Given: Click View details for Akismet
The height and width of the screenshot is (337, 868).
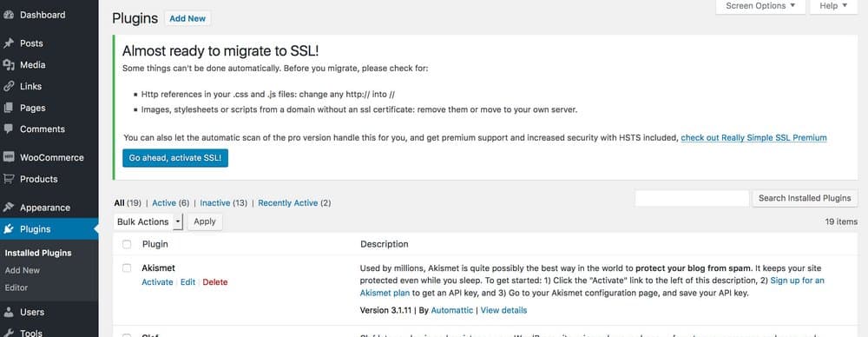Looking at the screenshot, I should [503, 310].
